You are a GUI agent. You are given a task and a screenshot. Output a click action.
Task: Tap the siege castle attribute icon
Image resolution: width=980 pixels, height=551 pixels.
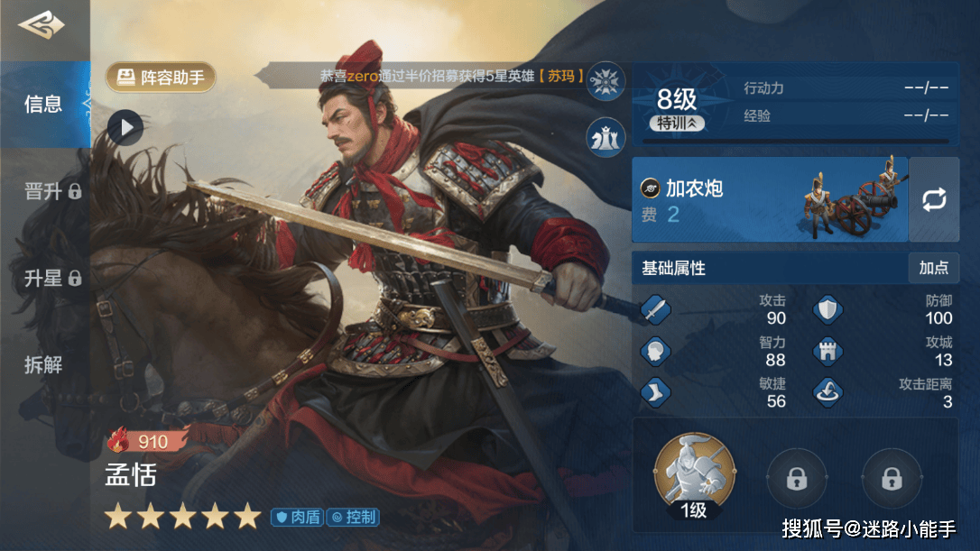(x=827, y=351)
